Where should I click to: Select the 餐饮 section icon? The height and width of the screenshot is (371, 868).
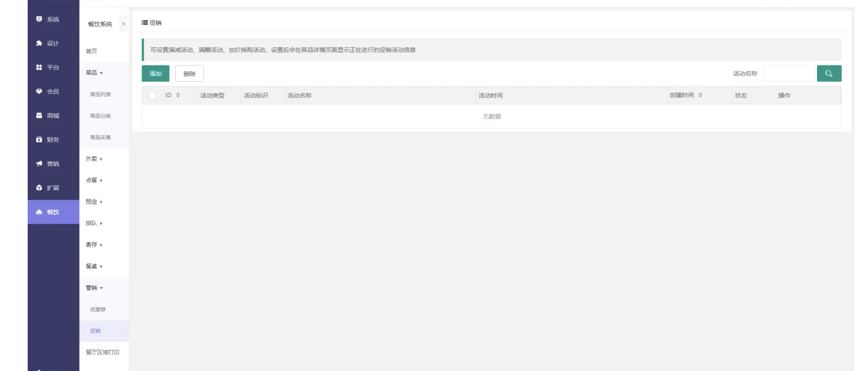pyautogui.click(x=39, y=212)
